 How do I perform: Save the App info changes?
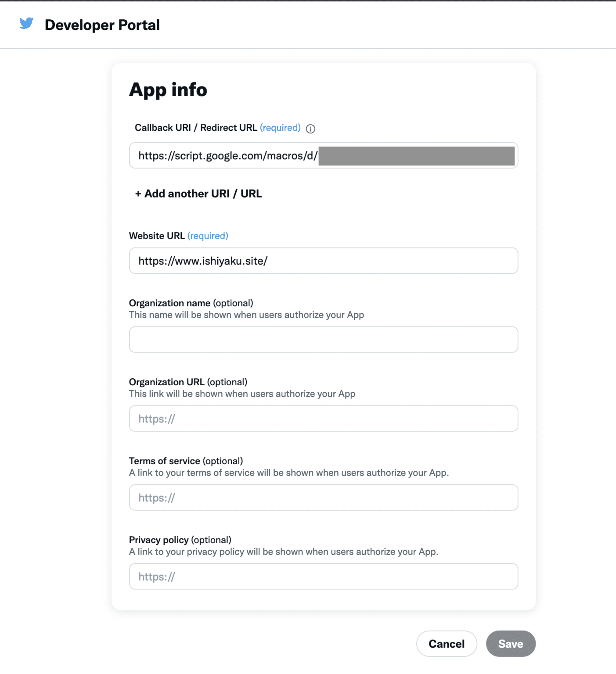[511, 643]
